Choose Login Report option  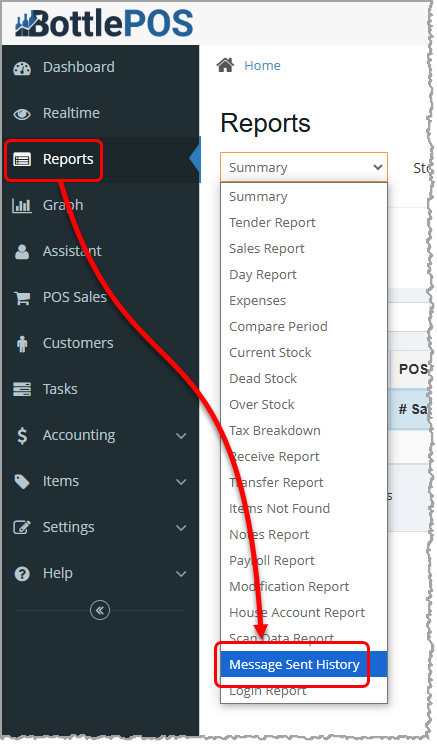[304, 690]
